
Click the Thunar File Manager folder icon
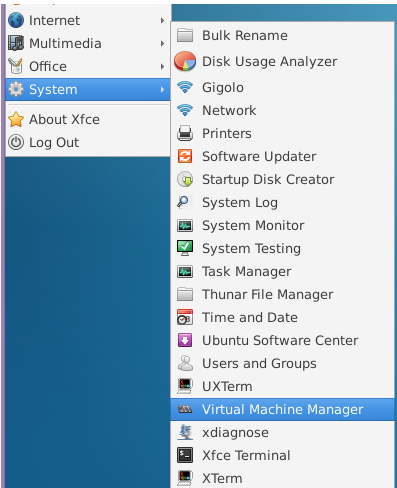pos(185,294)
